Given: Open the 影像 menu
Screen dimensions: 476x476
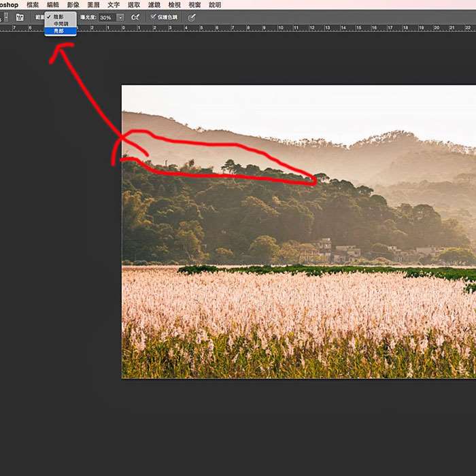Looking at the screenshot, I should coord(73,5).
